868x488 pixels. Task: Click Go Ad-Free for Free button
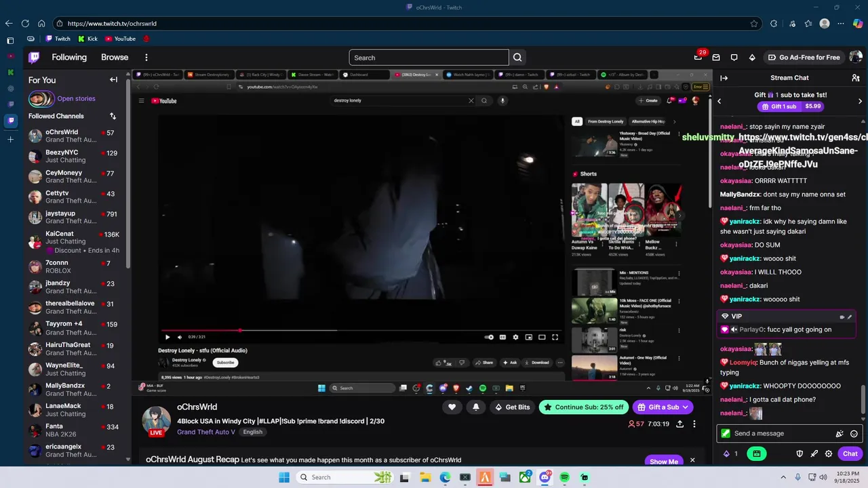click(x=804, y=58)
